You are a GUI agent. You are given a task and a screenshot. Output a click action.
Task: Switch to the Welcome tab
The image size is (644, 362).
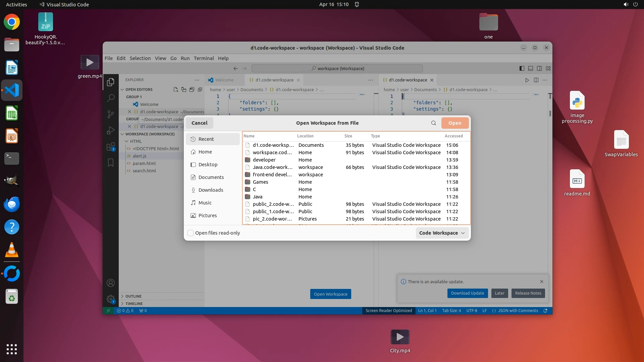224,80
